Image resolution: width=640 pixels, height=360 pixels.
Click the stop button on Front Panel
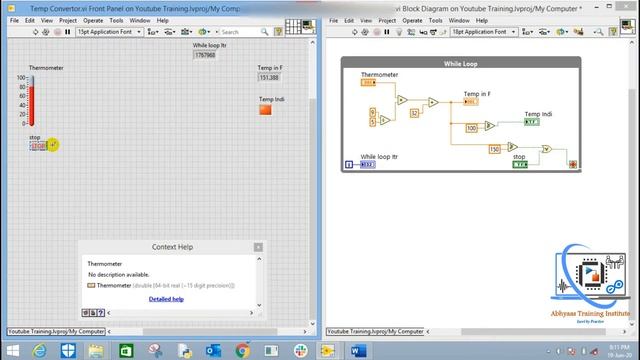click(39, 146)
